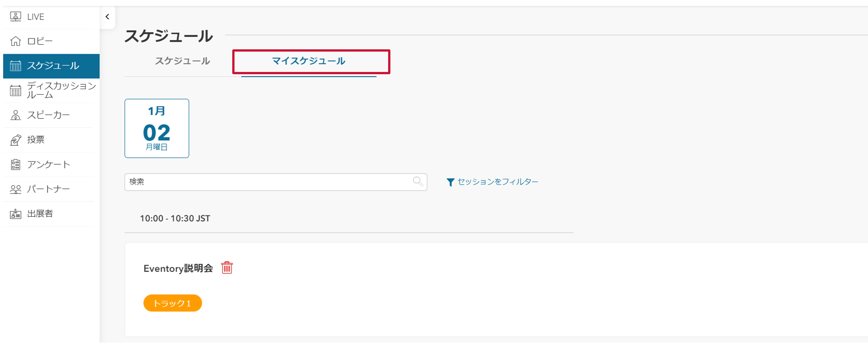Click the 出展者 exhibitor icon
This screenshot has height=343, width=868.
pos(15,214)
